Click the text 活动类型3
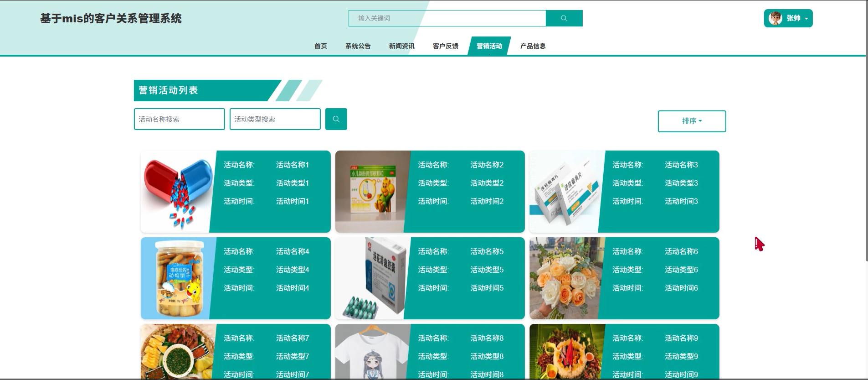The height and width of the screenshot is (380, 868). tap(681, 183)
